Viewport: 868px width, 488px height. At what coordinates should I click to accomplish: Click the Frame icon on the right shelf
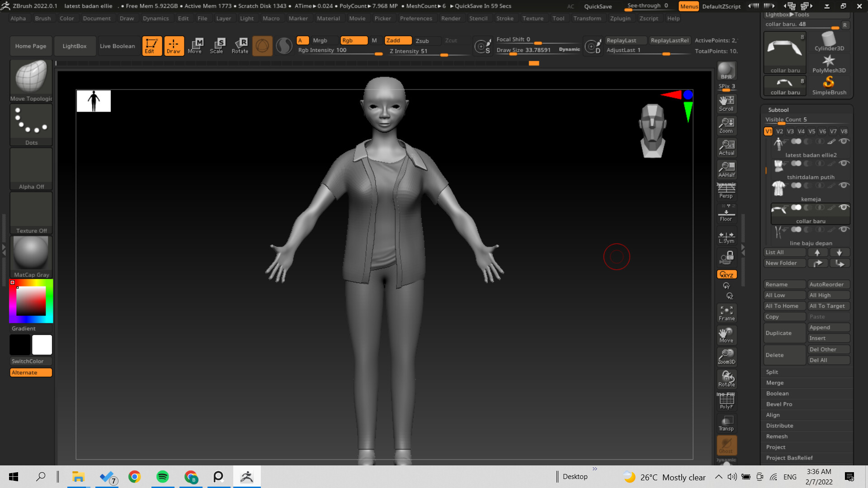point(726,312)
